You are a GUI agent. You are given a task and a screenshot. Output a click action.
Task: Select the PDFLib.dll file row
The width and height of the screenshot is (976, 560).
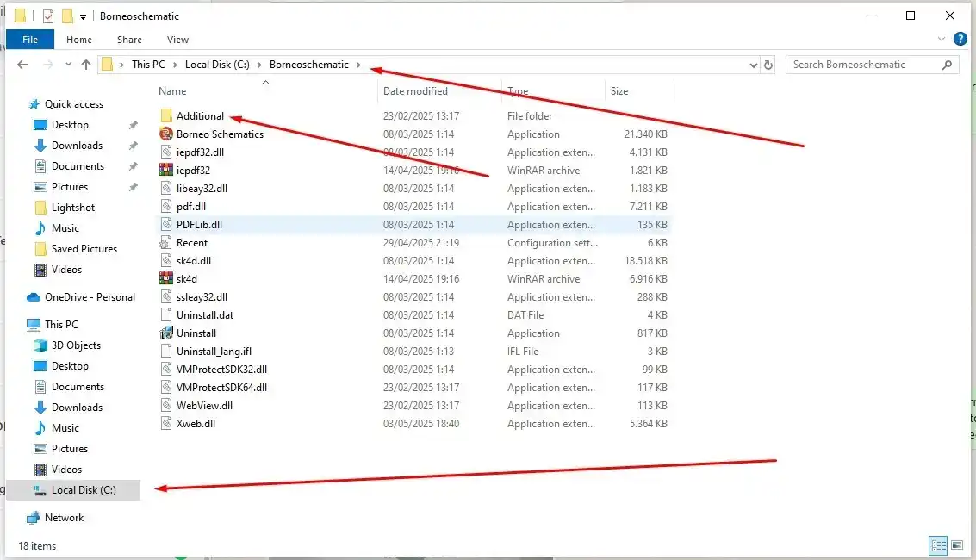pyautogui.click(x=414, y=225)
